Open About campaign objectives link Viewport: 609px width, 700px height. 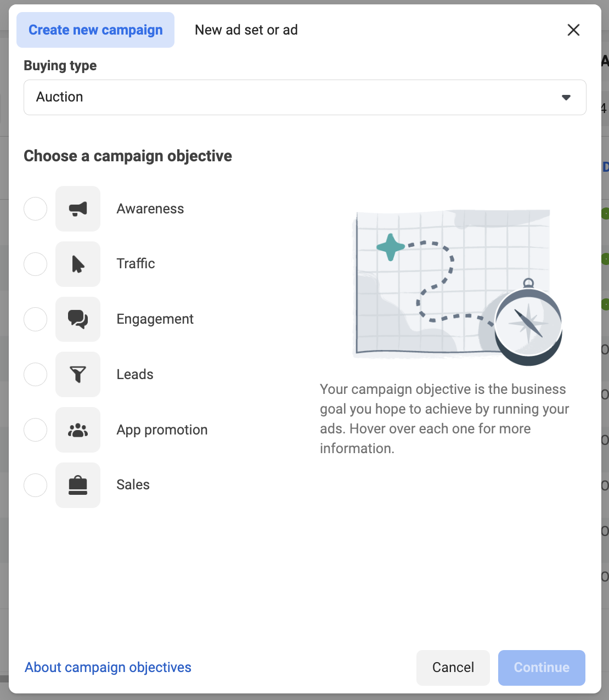click(x=108, y=668)
